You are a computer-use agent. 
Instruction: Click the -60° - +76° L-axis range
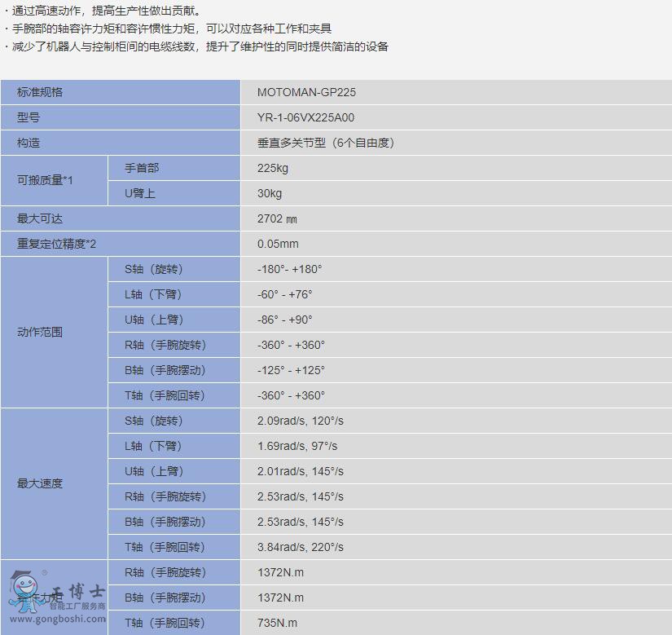coord(284,294)
